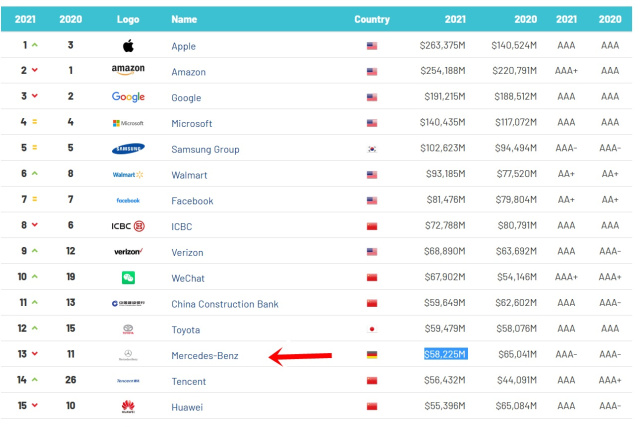Click the ICBC logo
The height and width of the screenshot is (427, 640).
pos(128,226)
